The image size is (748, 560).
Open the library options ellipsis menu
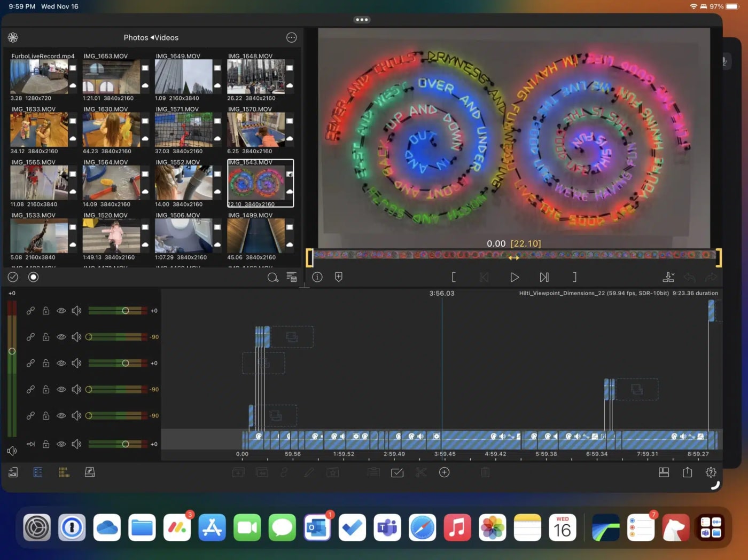pyautogui.click(x=291, y=37)
